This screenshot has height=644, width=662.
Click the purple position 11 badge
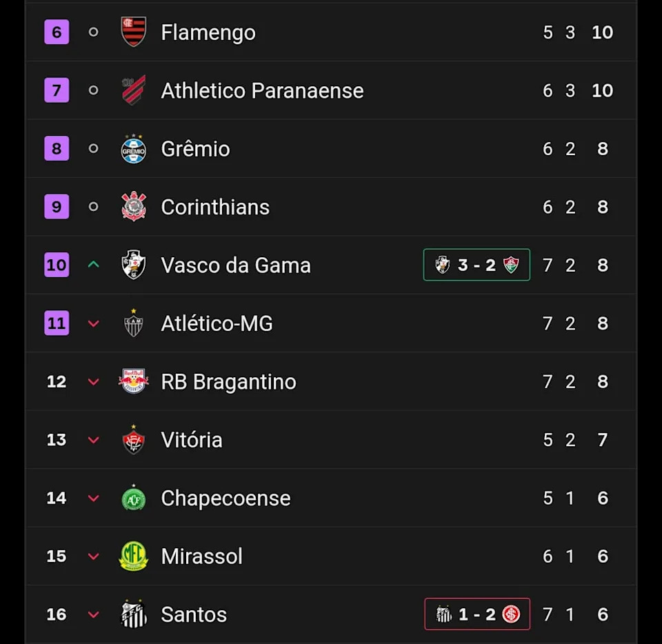pyautogui.click(x=57, y=323)
